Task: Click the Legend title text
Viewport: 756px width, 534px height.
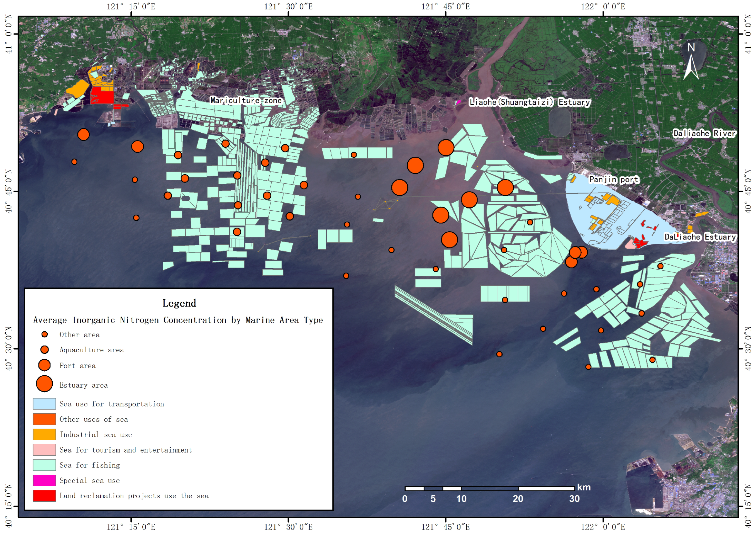Action: pos(179,303)
